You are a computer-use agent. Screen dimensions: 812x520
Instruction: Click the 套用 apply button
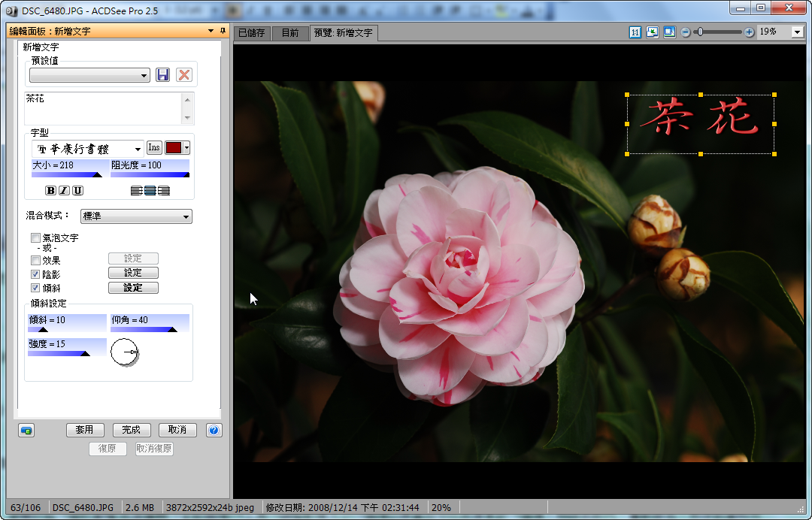pyautogui.click(x=84, y=430)
